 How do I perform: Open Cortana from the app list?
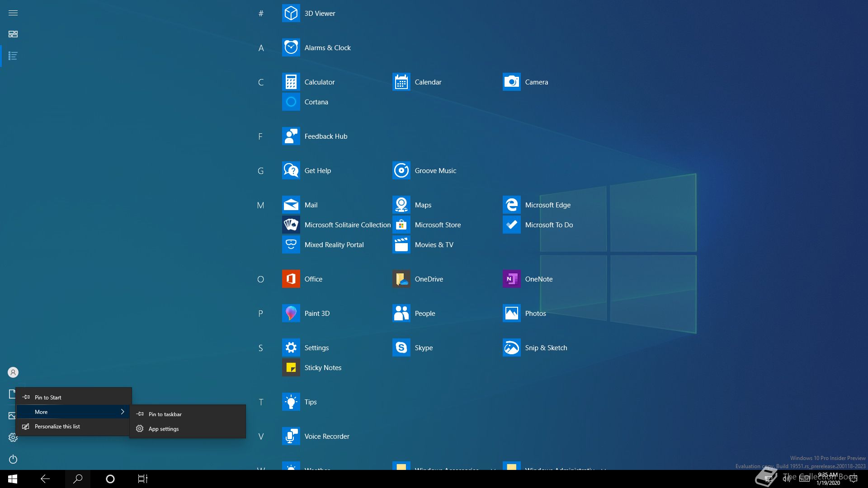pos(291,102)
